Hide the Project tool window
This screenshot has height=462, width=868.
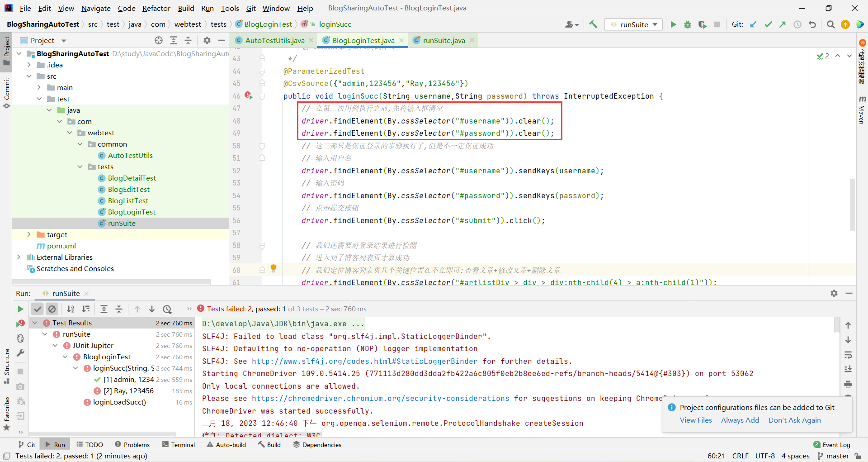(x=221, y=40)
